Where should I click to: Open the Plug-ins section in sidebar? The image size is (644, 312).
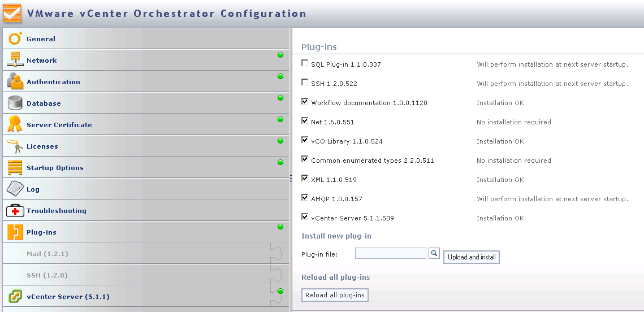[x=41, y=232]
